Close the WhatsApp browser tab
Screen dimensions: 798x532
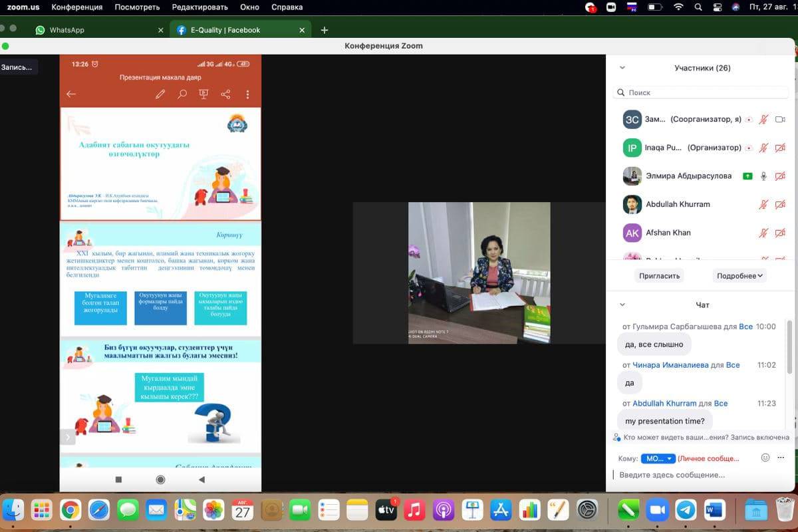coord(161,30)
